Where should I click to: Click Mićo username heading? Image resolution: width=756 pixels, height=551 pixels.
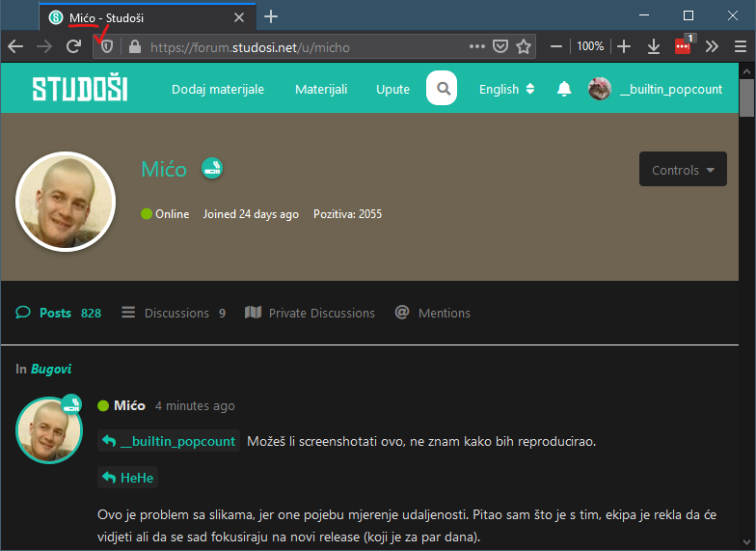coord(164,170)
